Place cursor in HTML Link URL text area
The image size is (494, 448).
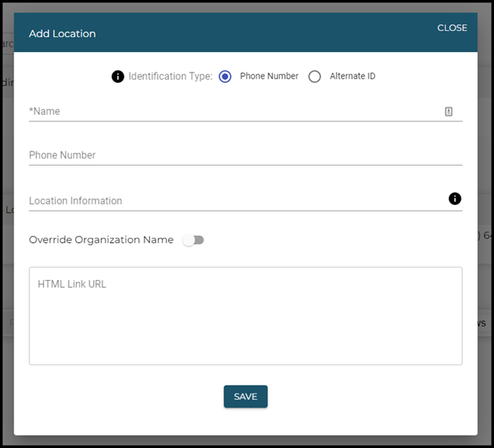245,315
